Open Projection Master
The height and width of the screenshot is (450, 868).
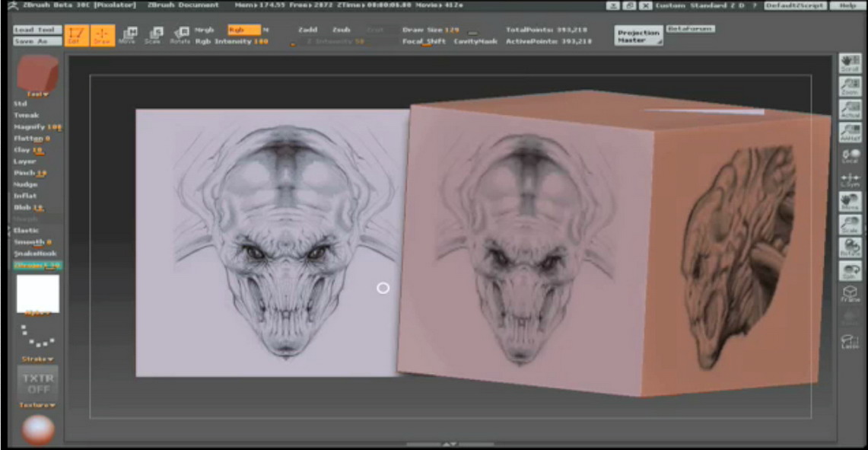click(638, 36)
